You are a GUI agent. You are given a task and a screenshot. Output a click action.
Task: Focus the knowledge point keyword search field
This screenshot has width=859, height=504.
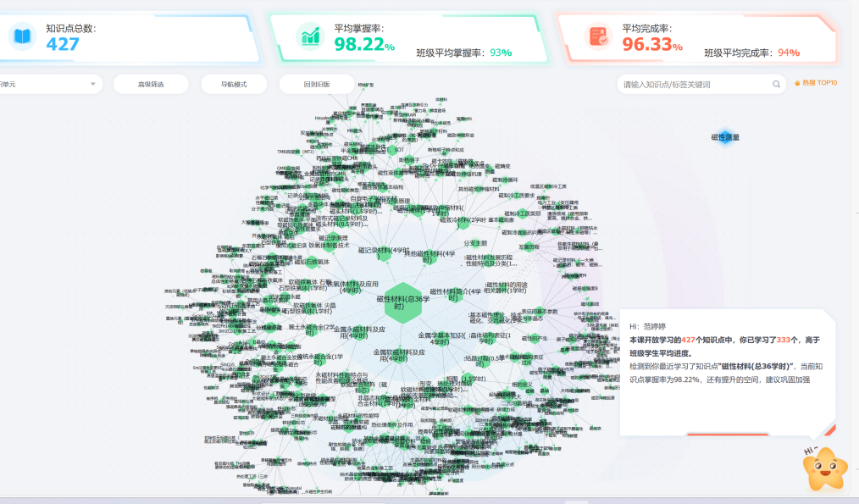pyautogui.click(x=696, y=85)
